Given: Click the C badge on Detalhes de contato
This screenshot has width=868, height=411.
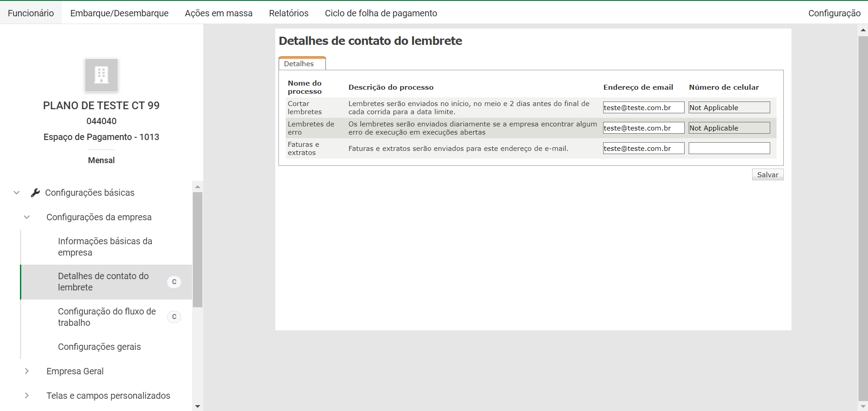Looking at the screenshot, I should [174, 282].
